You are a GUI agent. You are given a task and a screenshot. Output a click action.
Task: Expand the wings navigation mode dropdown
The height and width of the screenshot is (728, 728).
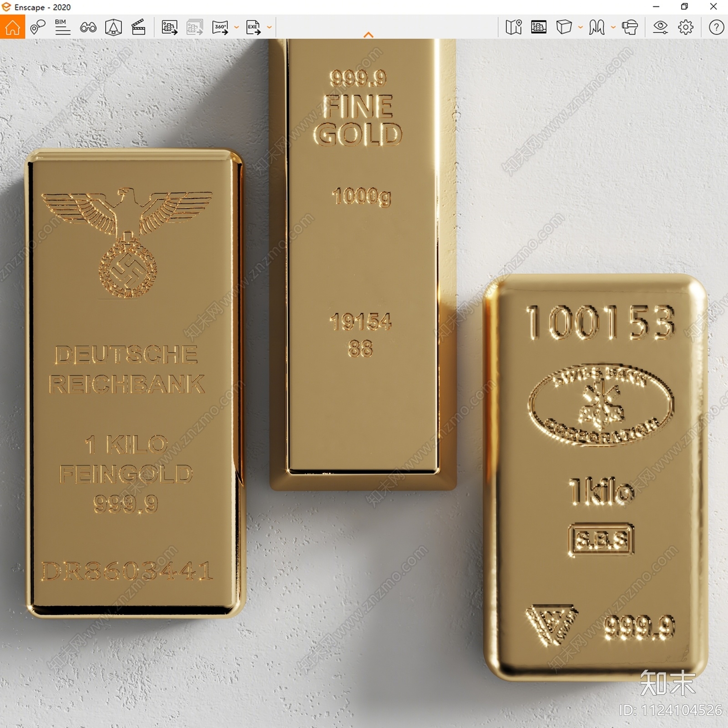[613, 27]
